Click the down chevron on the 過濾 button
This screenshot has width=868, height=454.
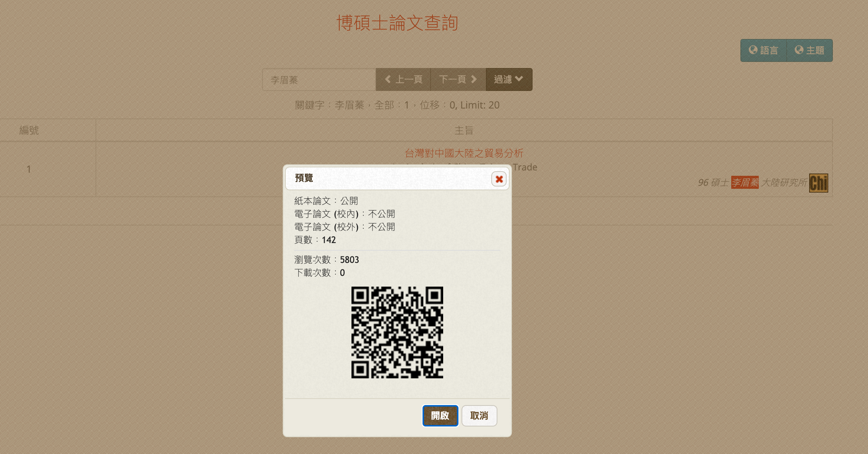point(519,79)
